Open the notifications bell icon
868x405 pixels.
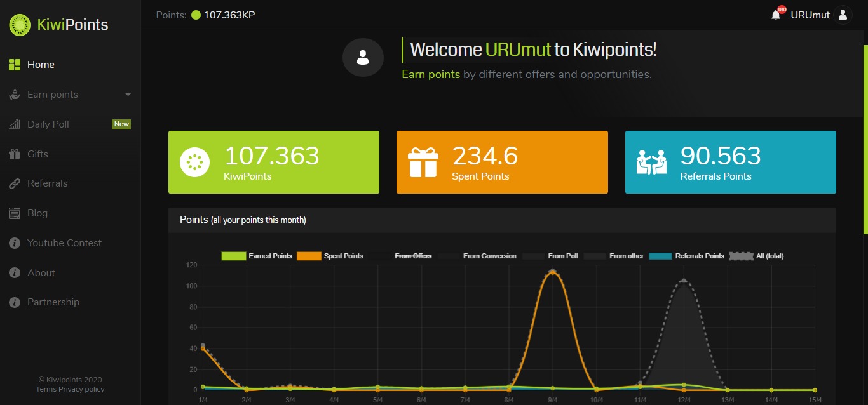(776, 15)
